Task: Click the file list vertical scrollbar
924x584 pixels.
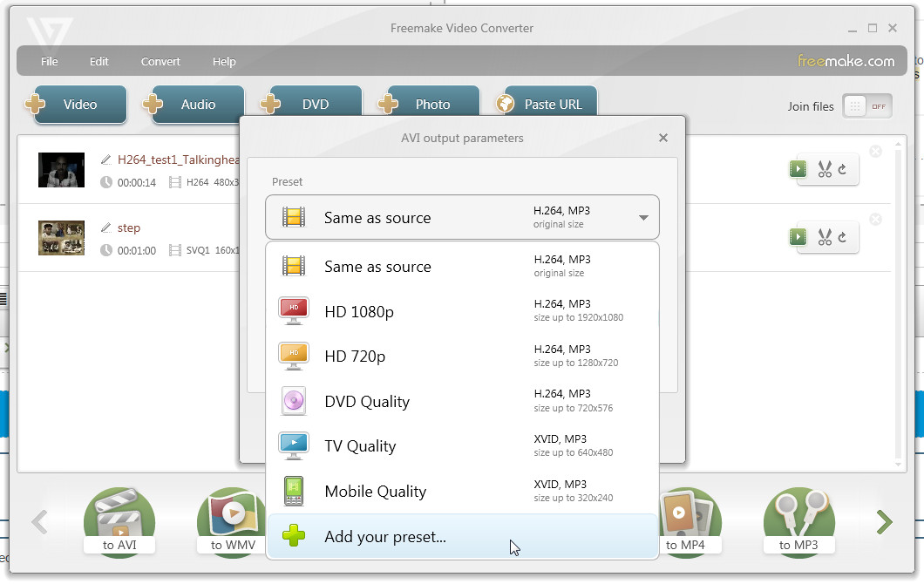Action: 898,304
